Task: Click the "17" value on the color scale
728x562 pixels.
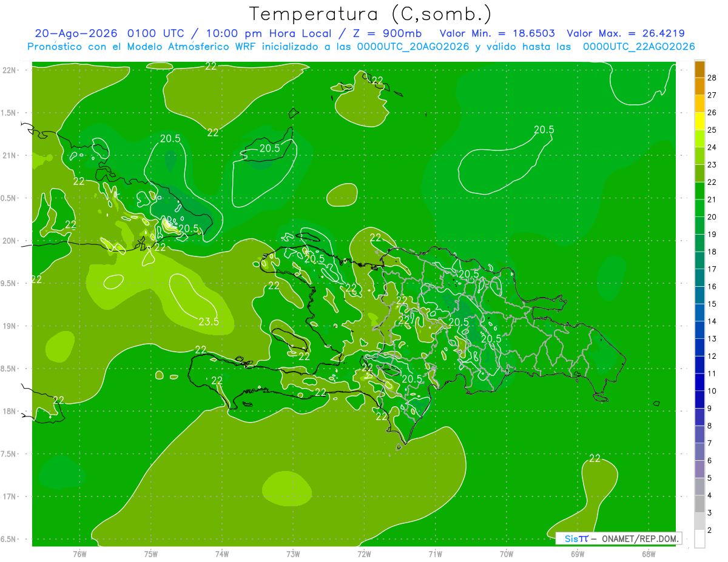Action: 712,269
